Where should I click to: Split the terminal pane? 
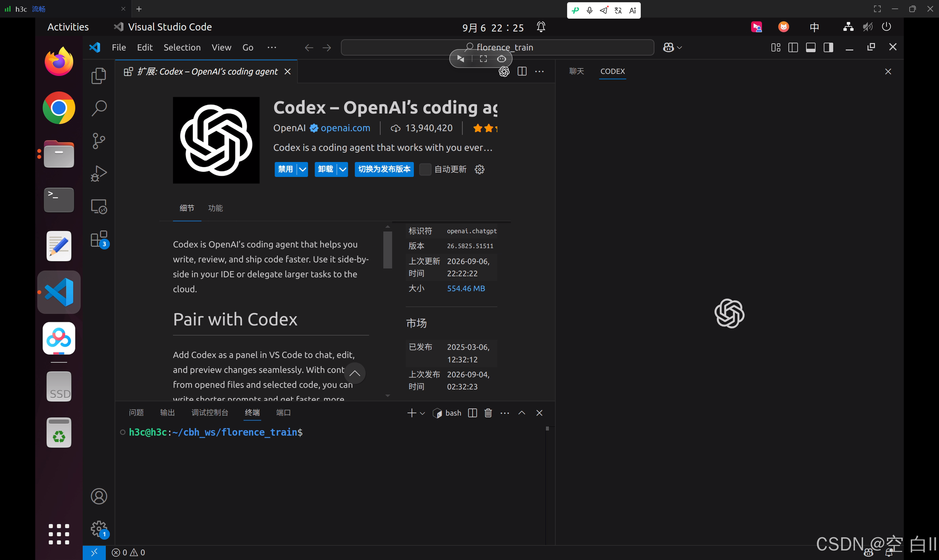(472, 413)
